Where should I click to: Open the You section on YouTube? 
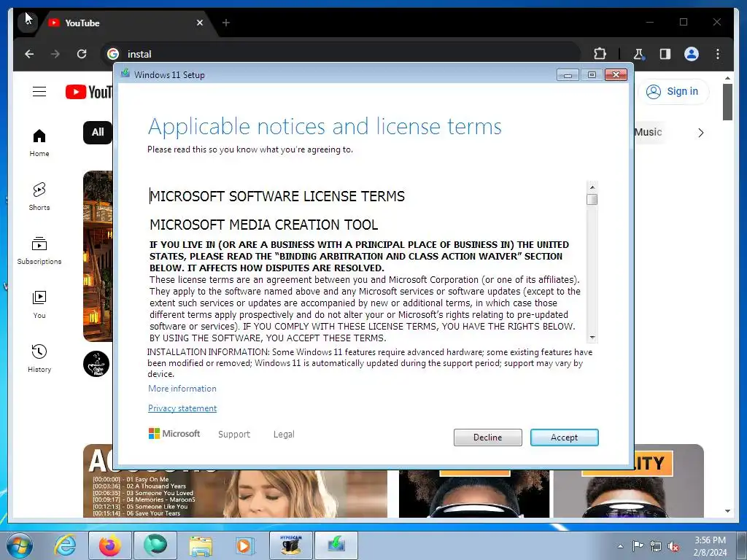coord(39,305)
